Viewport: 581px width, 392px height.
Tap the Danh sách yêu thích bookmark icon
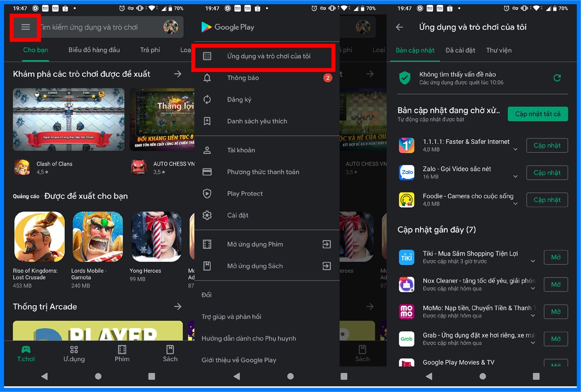pyautogui.click(x=207, y=121)
